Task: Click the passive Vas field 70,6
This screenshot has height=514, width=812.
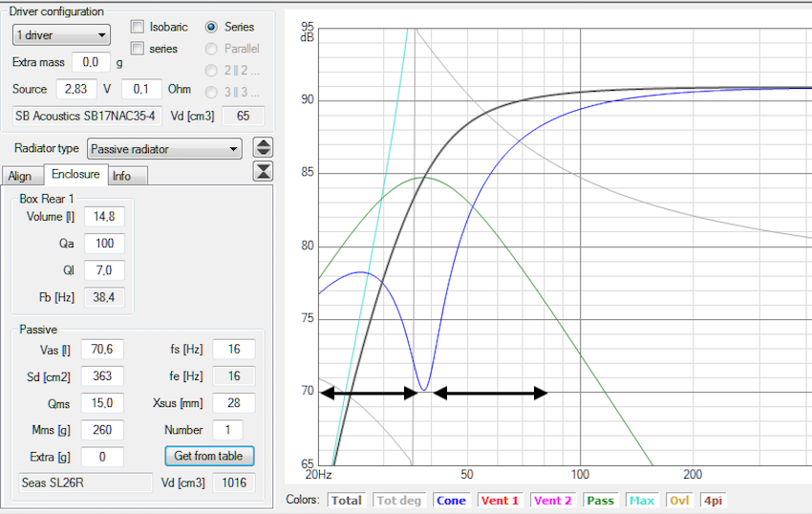Action: [102, 350]
